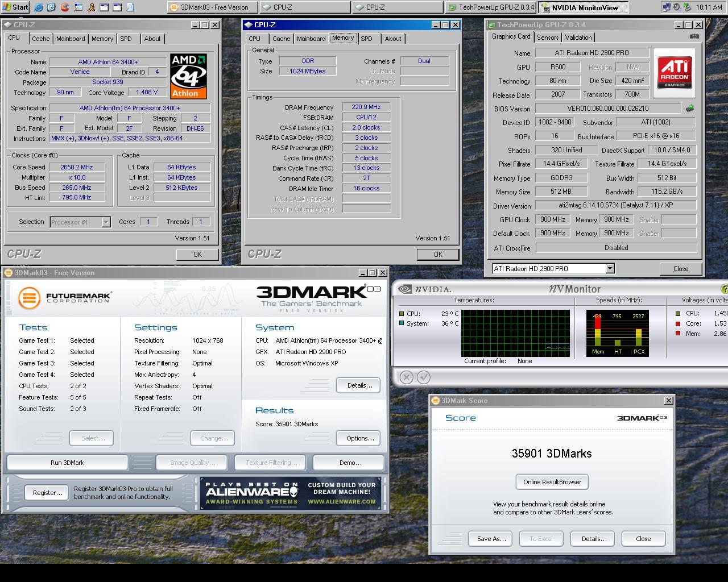Click OK in the Memory CPU-Z window
Viewport: 728px width, 582px height.
[x=438, y=254]
